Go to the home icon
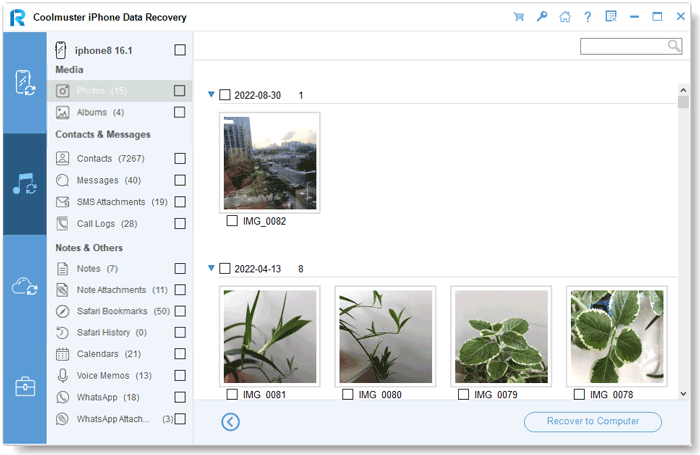Screen dimensions: 700x455 click(x=565, y=17)
